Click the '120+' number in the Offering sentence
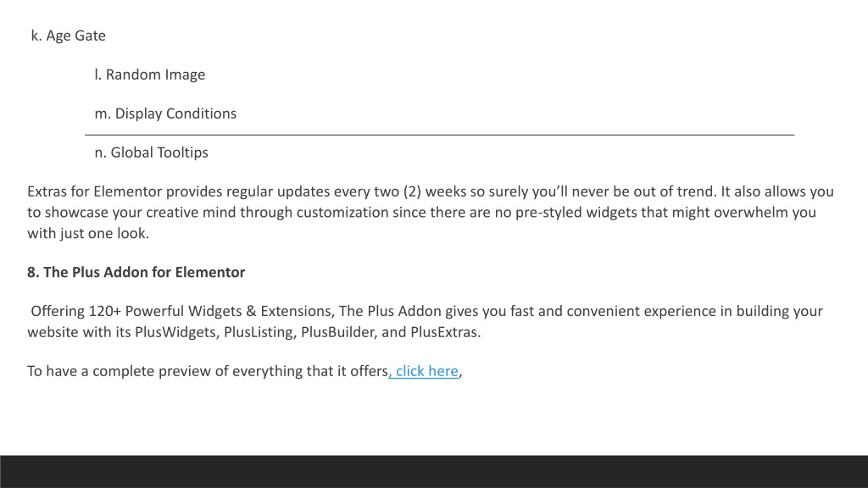Viewport: 868px width, 488px height. (x=104, y=312)
